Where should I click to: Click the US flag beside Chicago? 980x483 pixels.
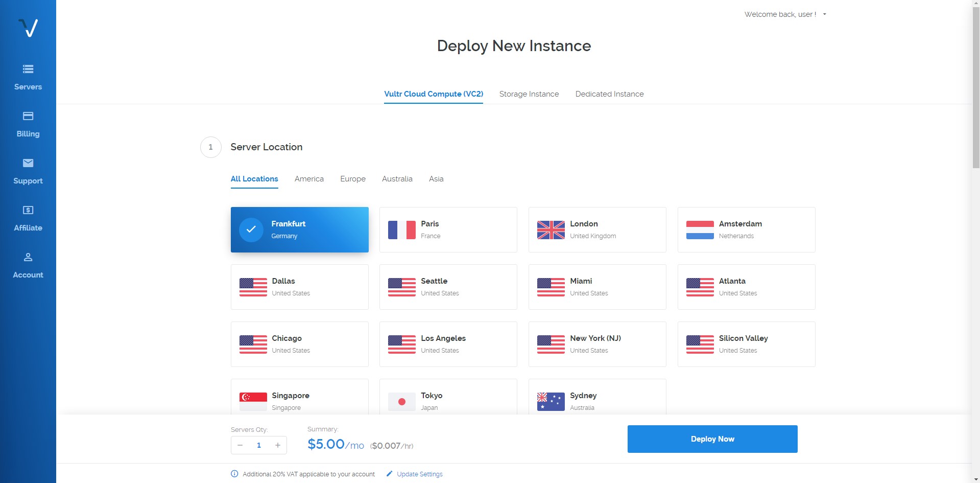(253, 344)
